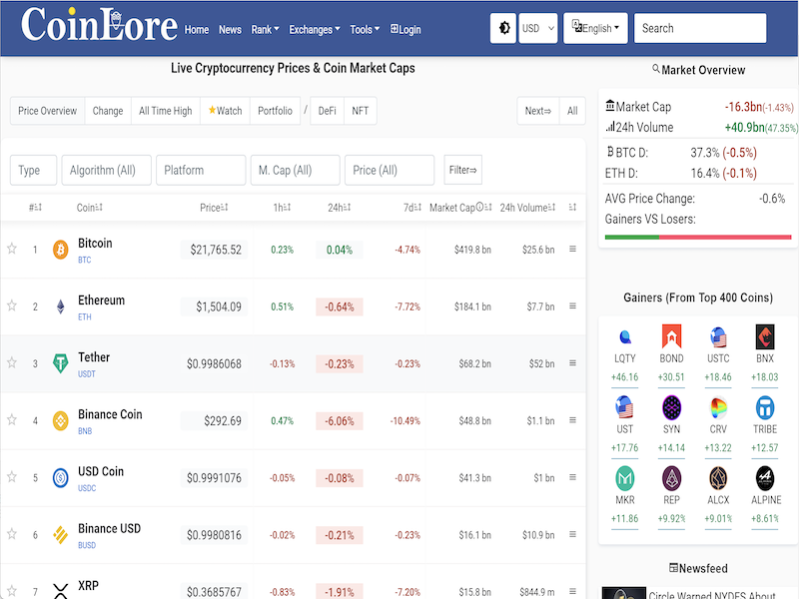Expand the Rank menu
The image size is (799, 599).
[265, 30]
